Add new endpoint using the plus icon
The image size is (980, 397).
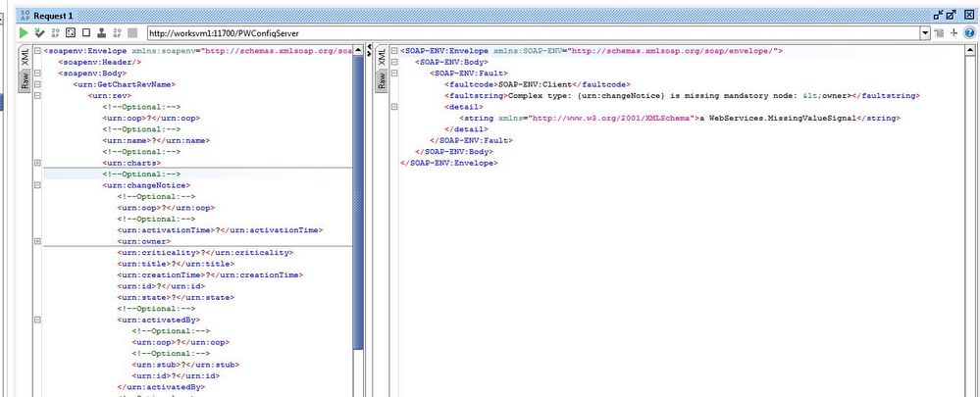click(x=954, y=33)
